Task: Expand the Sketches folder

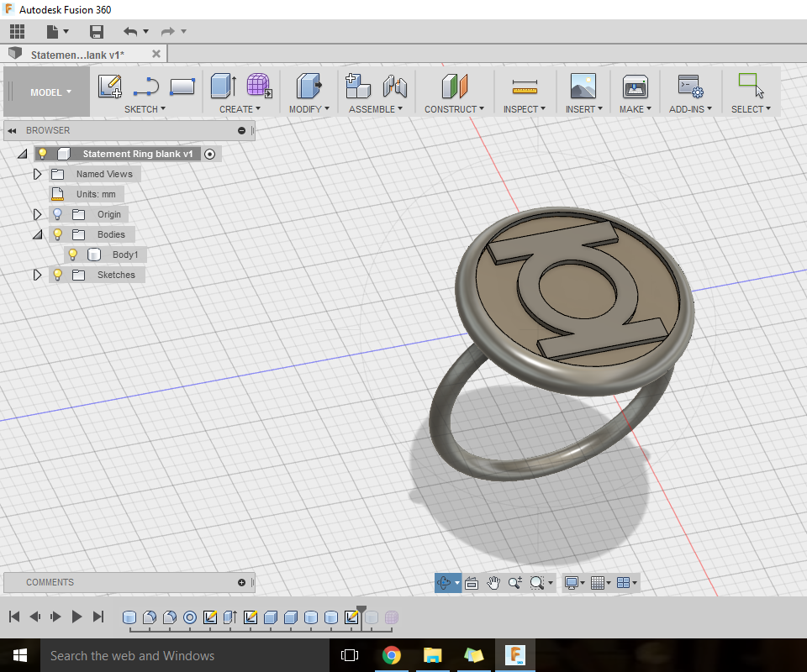Action: [37, 275]
